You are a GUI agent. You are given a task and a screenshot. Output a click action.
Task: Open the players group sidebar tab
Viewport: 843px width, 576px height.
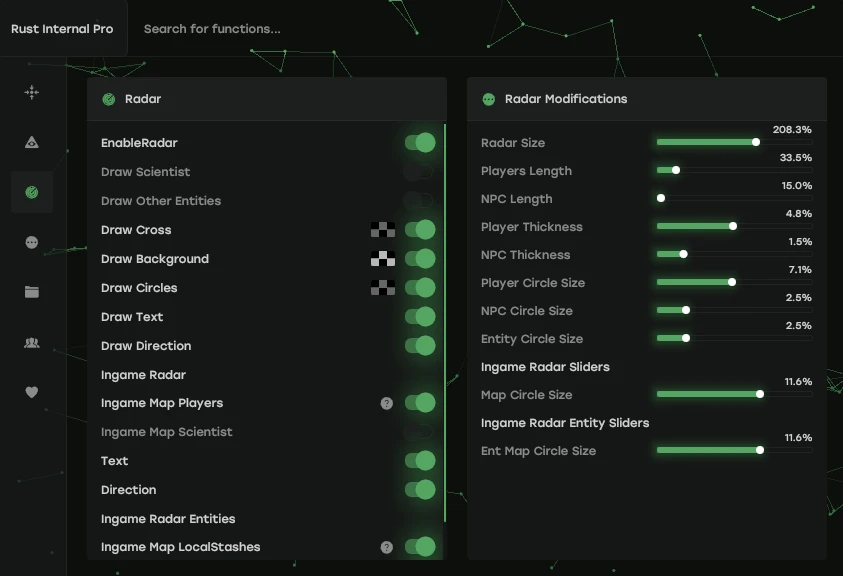pyautogui.click(x=32, y=343)
